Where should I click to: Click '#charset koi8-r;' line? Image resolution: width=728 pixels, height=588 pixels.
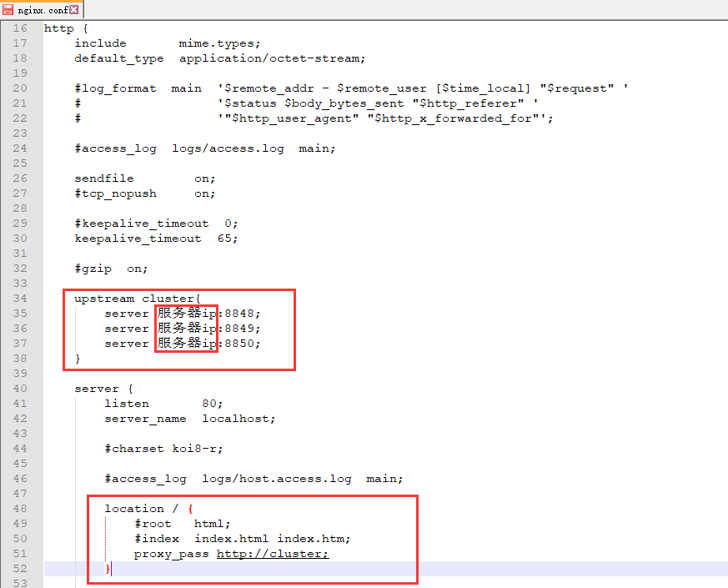click(x=163, y=449)
